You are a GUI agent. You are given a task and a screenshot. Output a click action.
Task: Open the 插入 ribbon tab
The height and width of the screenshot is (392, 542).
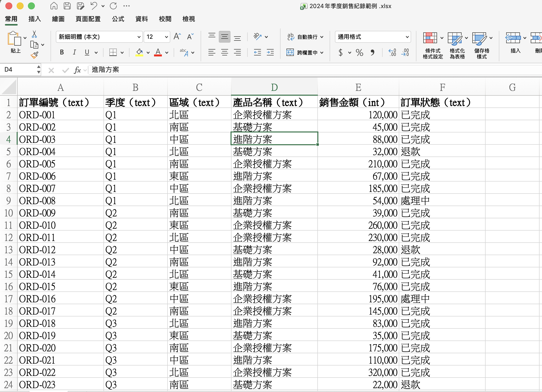[x=35, y=19]
